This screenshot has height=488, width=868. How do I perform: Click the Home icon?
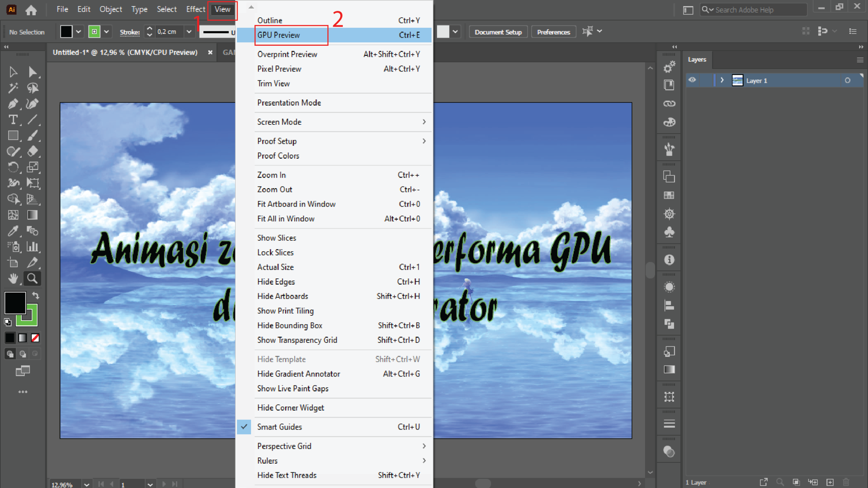click(x=31, y=10)
